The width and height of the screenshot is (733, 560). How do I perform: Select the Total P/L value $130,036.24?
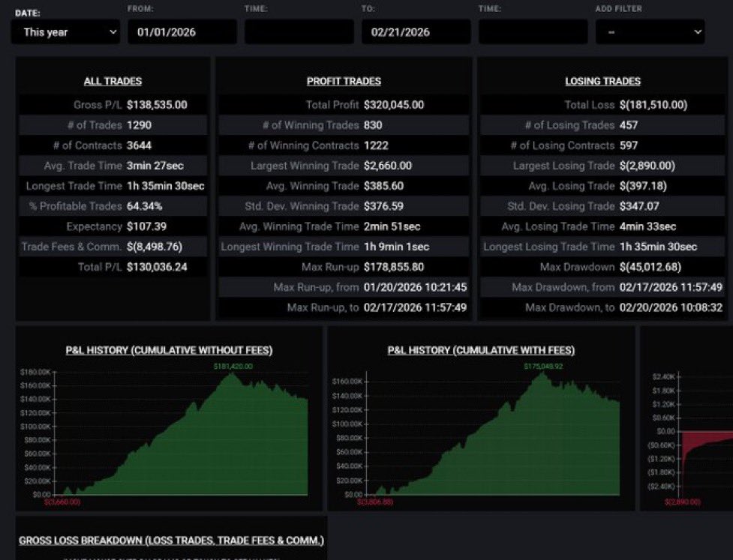[157, 267]
